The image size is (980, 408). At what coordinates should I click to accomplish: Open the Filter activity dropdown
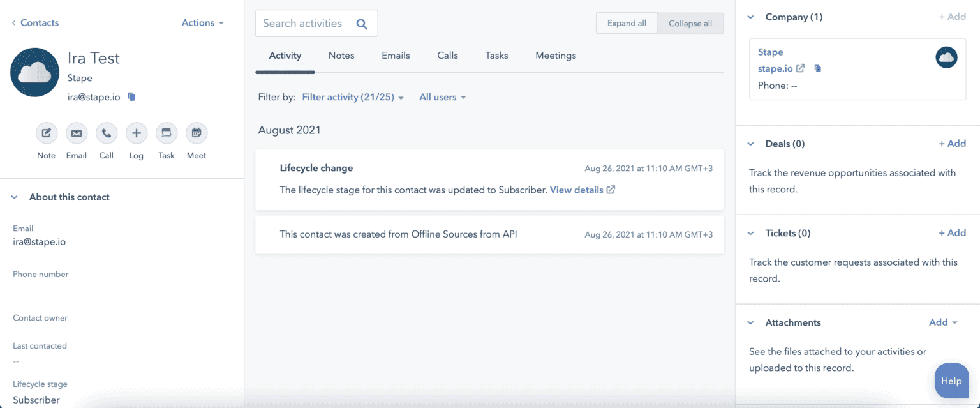(x=352, y=97)
